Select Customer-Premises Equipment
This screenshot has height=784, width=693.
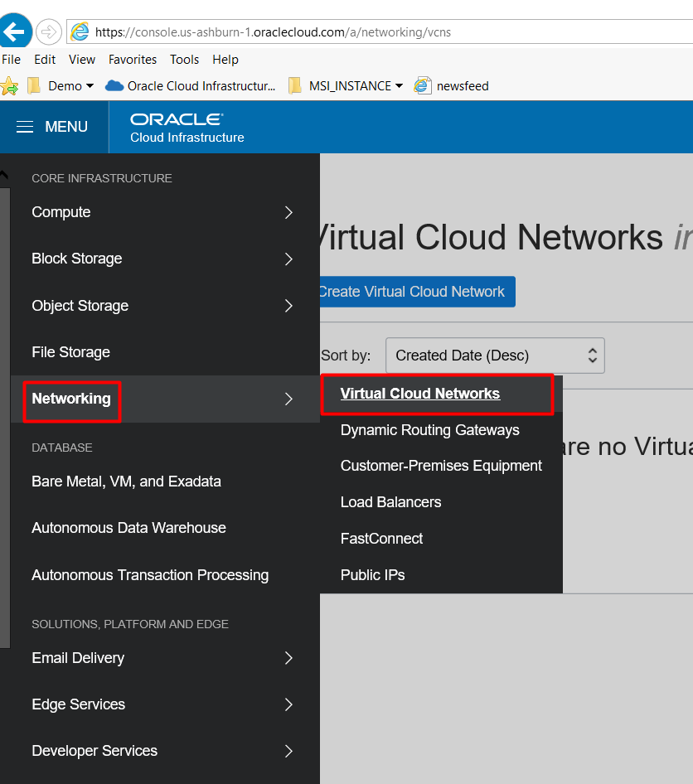coord(441,466)
